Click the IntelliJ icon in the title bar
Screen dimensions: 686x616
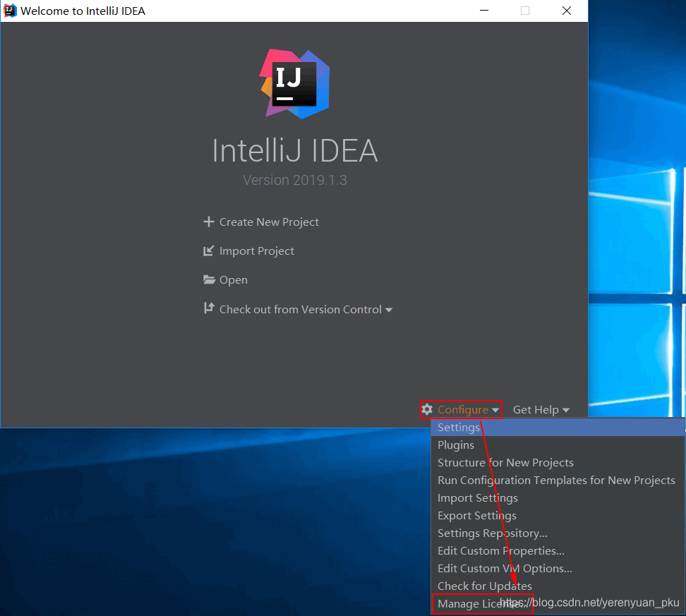(10, 11)
